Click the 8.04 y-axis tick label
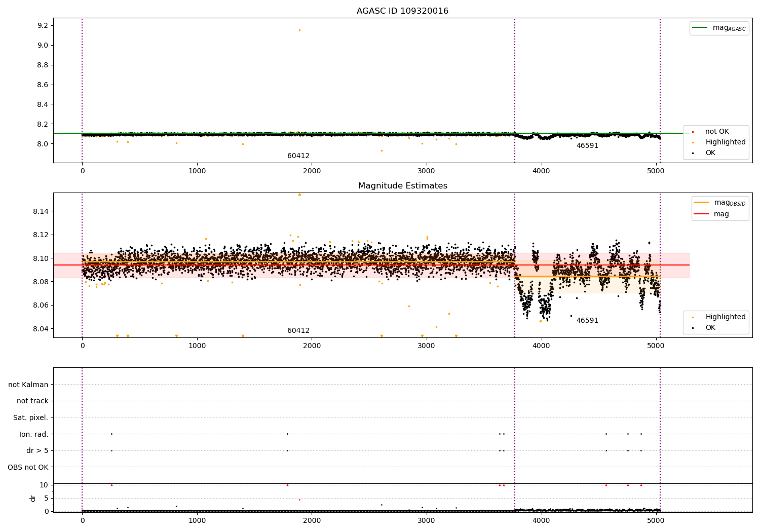Image resolution: width=760 pixels, height=532 pixels. 41,329
